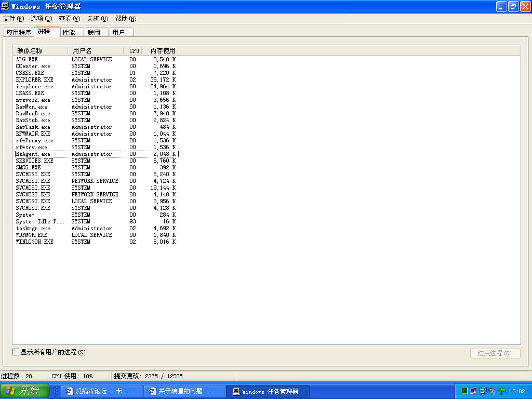Sort by 内存使用 column header

(160, 51)
